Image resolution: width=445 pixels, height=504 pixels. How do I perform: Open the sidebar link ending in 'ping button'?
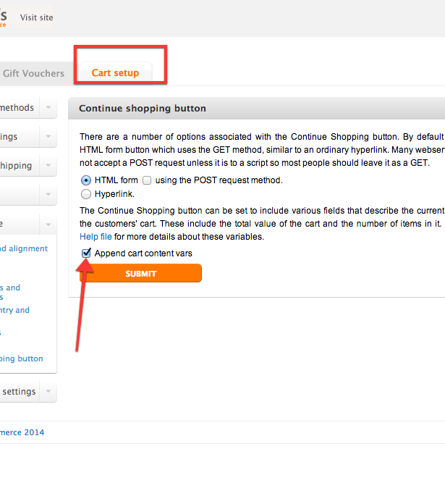(22, 358)
